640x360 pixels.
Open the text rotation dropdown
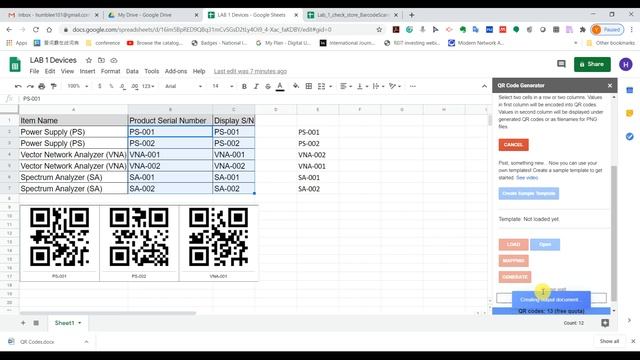394,86
